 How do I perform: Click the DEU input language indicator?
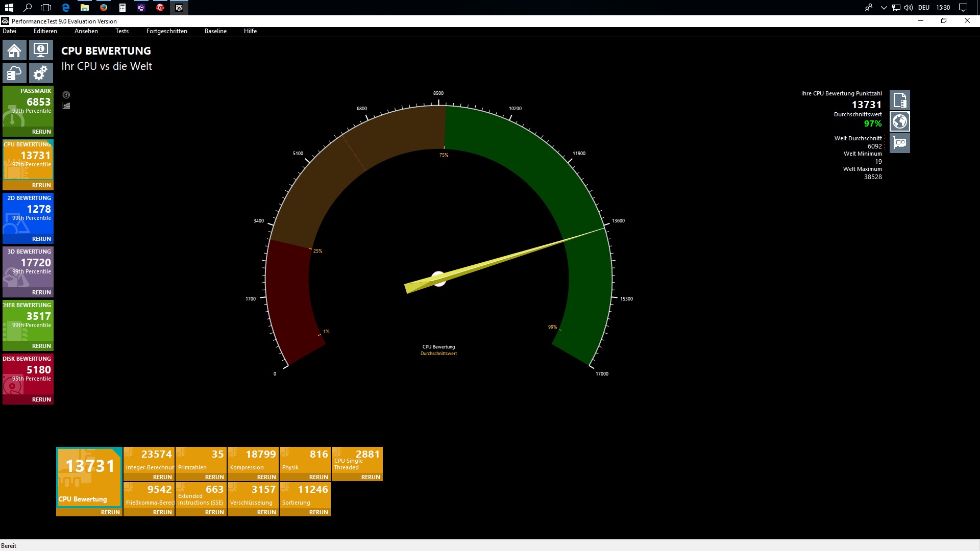point(924,8)
